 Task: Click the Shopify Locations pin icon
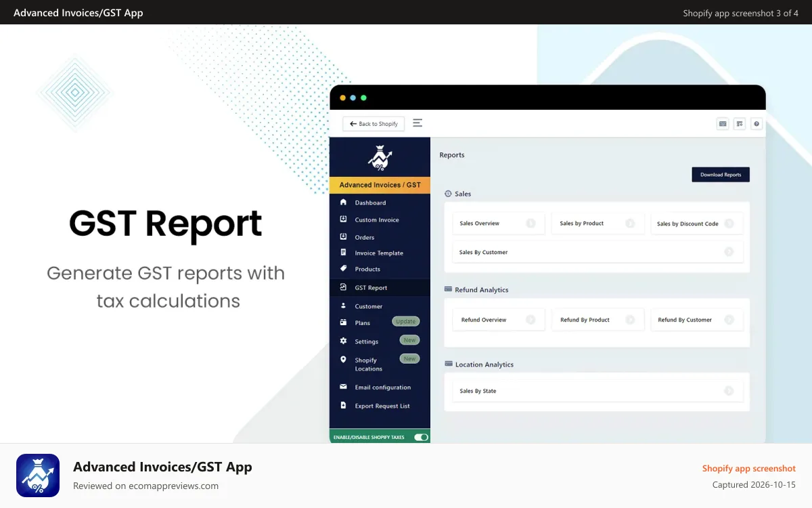(343, 360)
